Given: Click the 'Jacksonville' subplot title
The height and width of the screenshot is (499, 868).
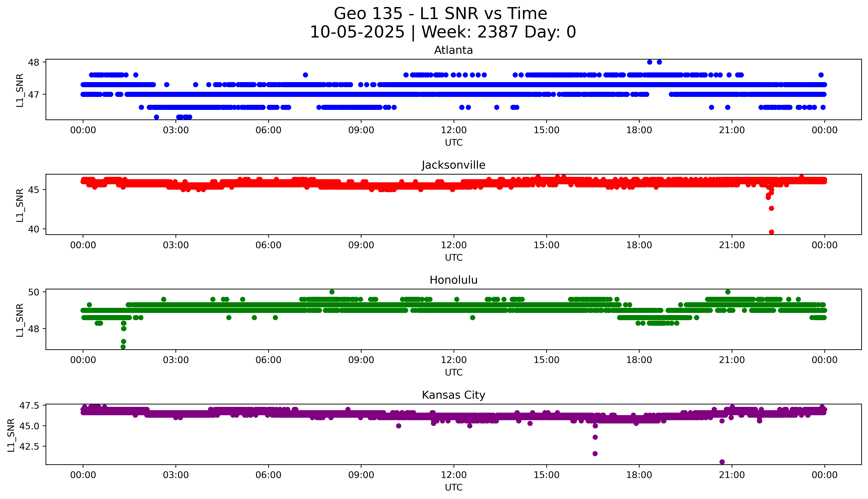Looking at the screenshot, I should [453, 165].
